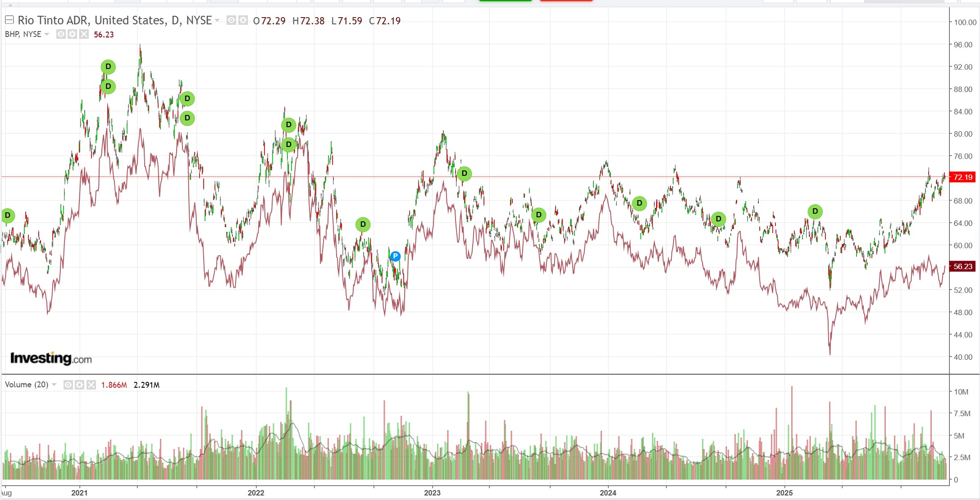The width and height of the screenshot is (980, 500).
Task: Open BHP comparison settings gear
Action: coord(73,34)
